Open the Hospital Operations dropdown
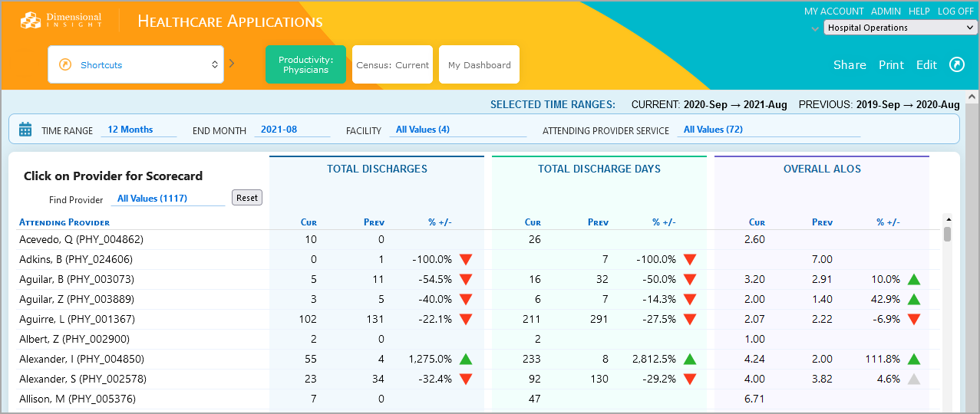Viewport: 980px width, 414px height. (x=900, y=28)
